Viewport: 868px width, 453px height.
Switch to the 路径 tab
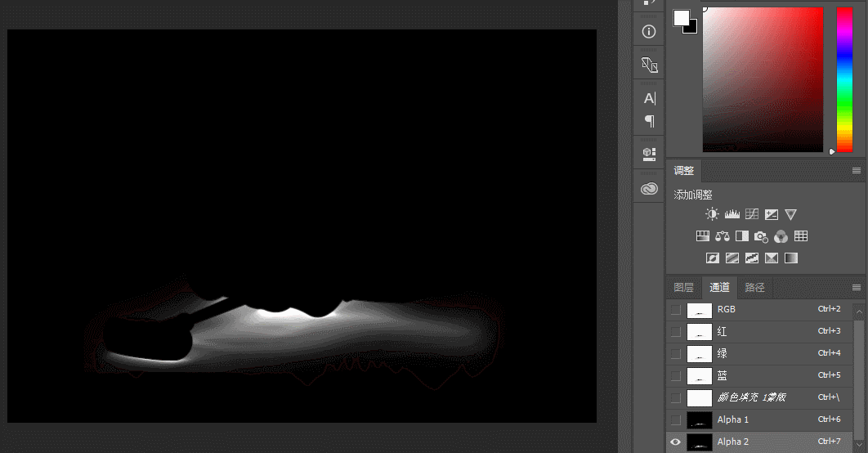pyautogui.click(x=755, y=287)
